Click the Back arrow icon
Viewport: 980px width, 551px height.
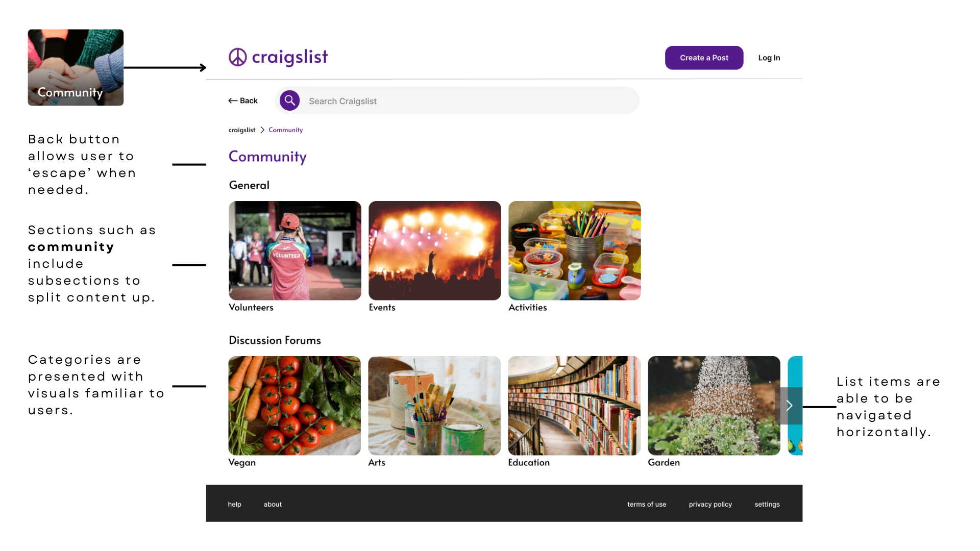[233, 101]
